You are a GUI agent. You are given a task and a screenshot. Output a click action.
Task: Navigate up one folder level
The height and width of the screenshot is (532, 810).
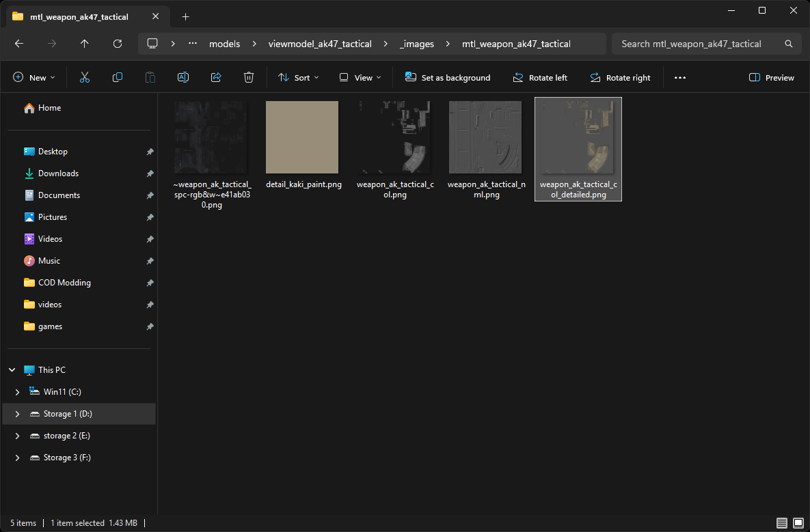pyautogui.click(x=85, y=44)
